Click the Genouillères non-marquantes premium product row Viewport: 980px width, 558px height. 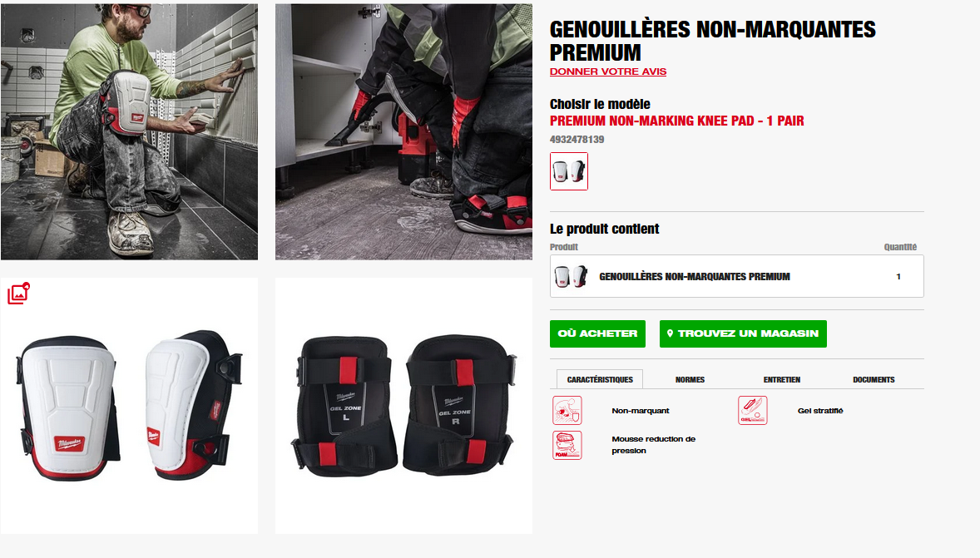737,276
